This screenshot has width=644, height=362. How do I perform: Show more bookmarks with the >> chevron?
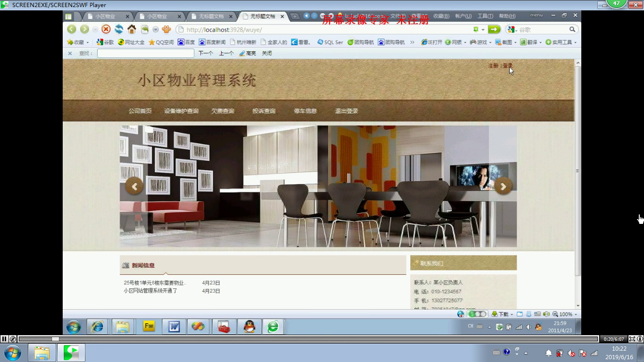pos(412,42)
